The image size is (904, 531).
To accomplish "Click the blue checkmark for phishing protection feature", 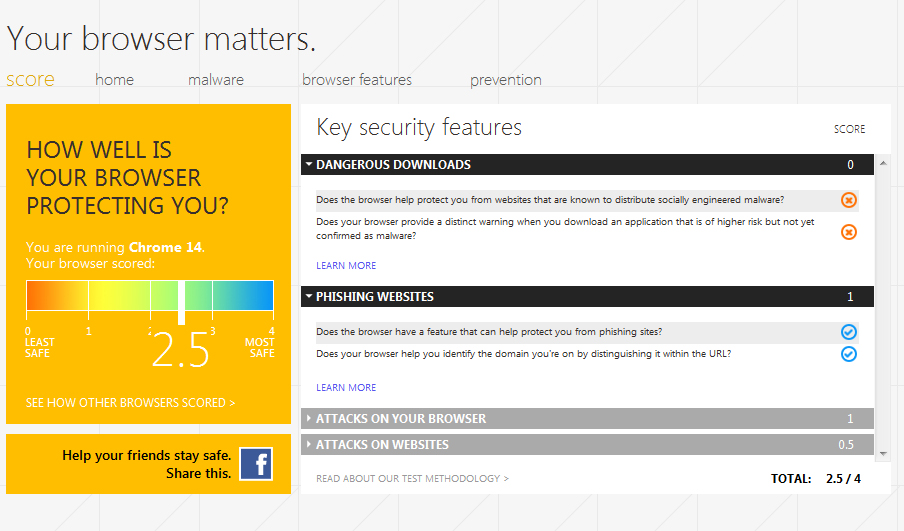I will (x=848, y=332).
